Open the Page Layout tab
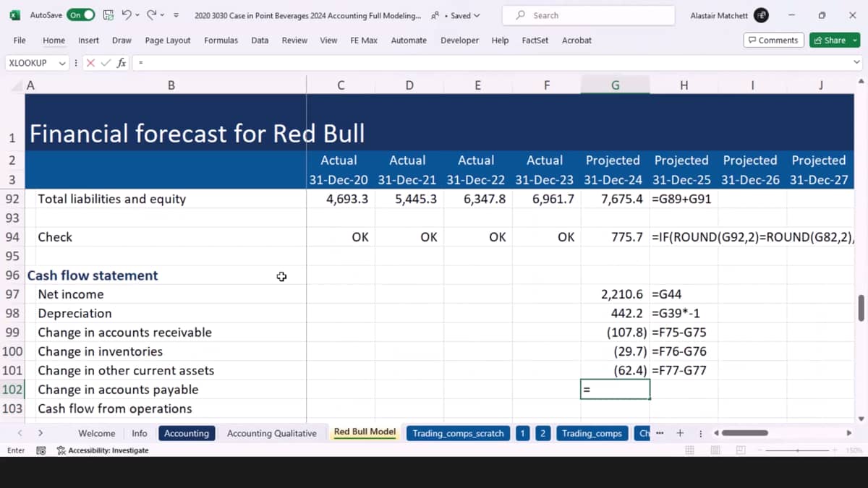Viewport: 868px width, 488px height. [168, 40]
